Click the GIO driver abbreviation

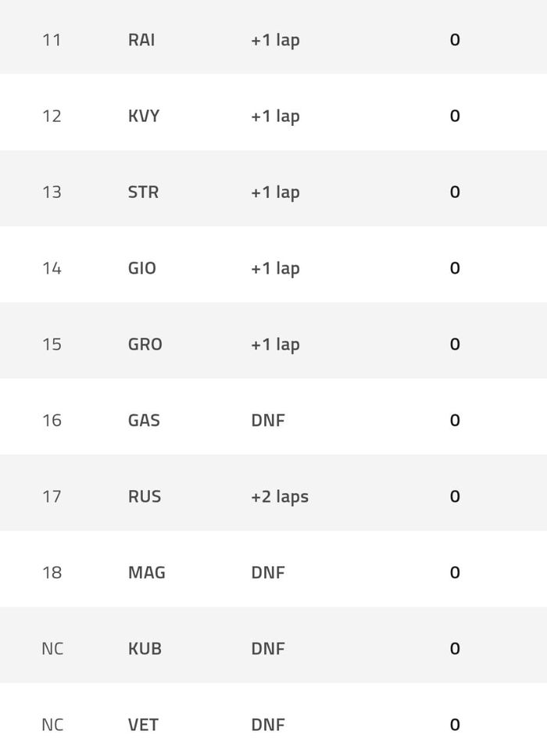[x=142, y=268]
